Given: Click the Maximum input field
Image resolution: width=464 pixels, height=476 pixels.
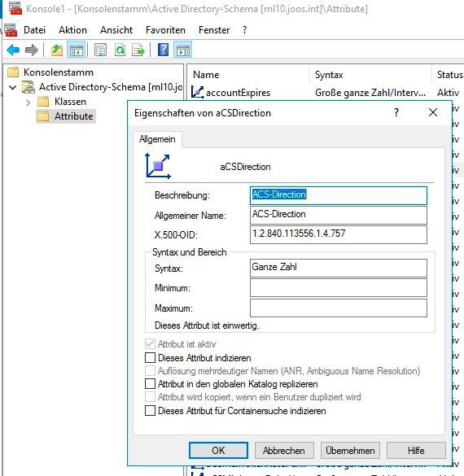Looking at the screenshot, I should point(339,308).
